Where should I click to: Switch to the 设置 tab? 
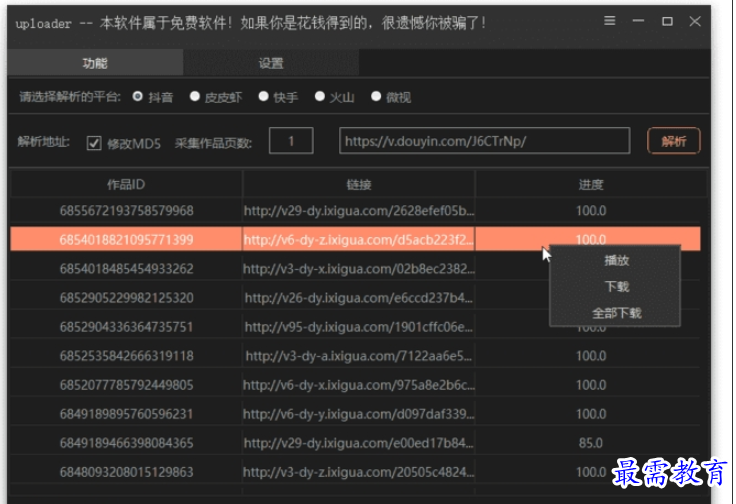pos(271,62)
